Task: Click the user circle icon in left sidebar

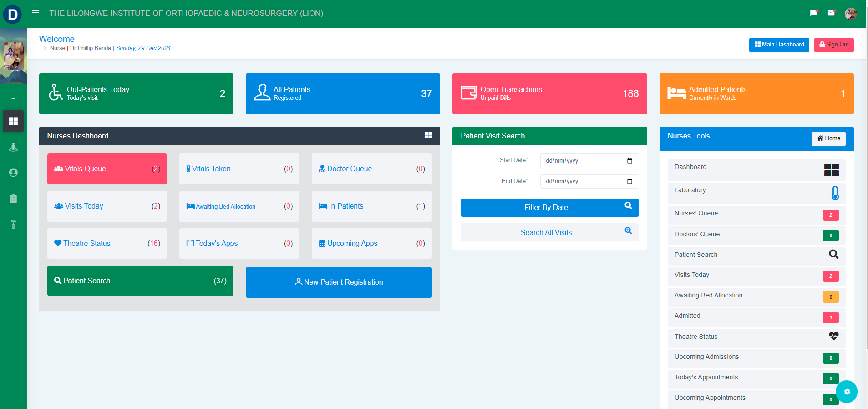Action: (x=13, y=173)
